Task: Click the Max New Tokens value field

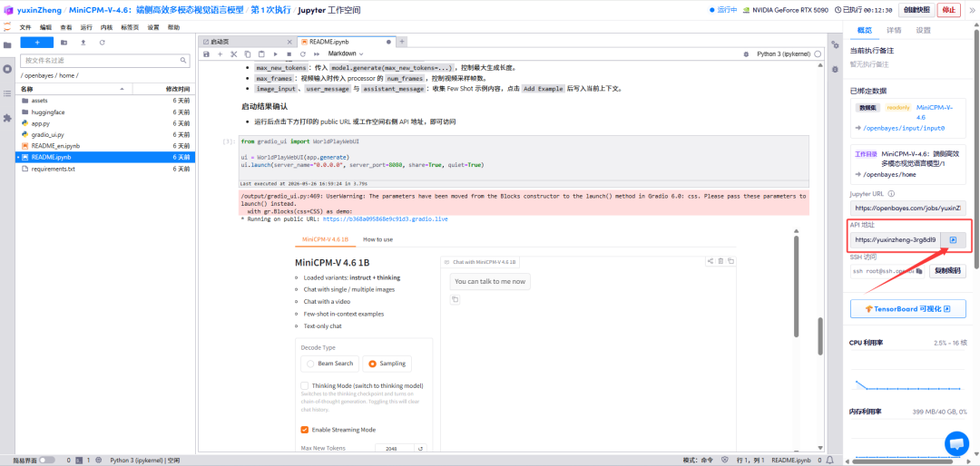Action: (395, 449)
